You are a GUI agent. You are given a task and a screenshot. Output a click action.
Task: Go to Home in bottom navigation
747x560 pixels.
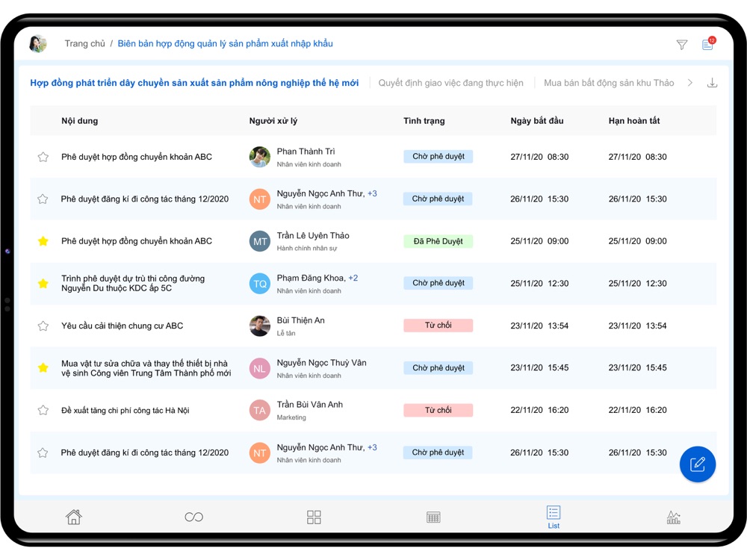74,517
